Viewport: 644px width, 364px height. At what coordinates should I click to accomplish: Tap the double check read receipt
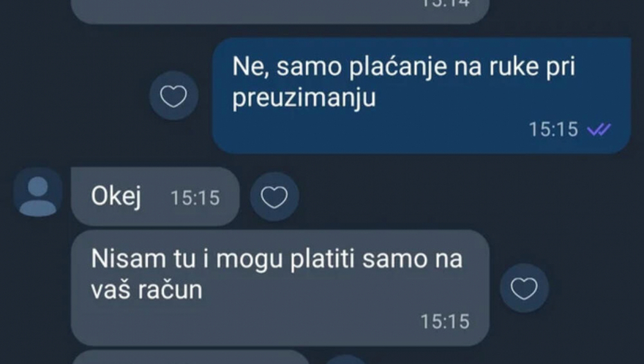point(599,130)
